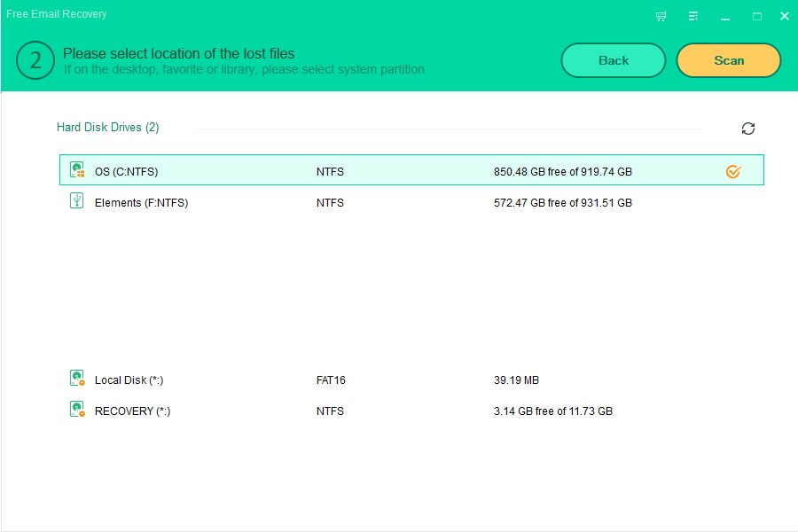Click the USB icon for Elements drive

coord(77,201)
